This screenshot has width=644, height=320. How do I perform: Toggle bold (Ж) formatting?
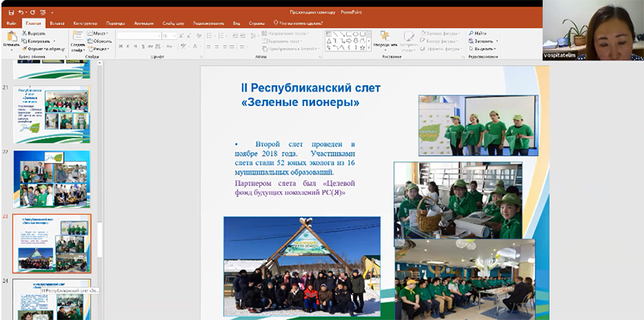click(x=121, y=47)
